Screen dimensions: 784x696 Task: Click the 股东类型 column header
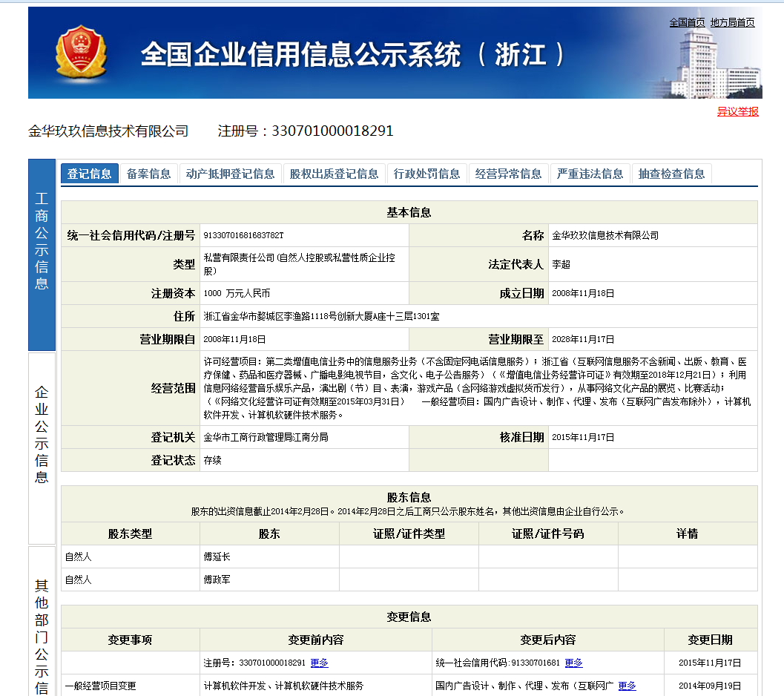click(x=130, y=534)
